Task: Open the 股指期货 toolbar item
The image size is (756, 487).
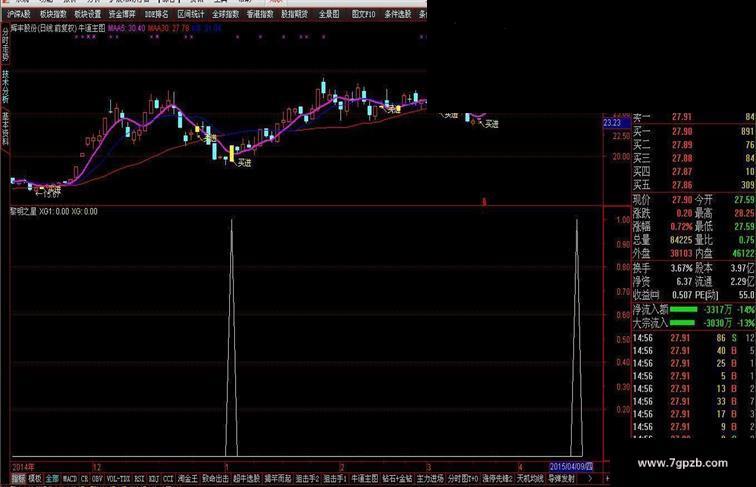Action: click(295, 14)
